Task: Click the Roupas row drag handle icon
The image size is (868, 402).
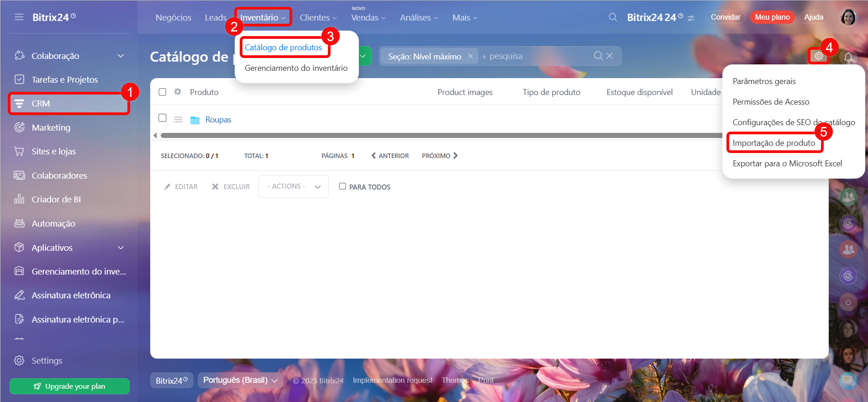Action: pos(178,120)
